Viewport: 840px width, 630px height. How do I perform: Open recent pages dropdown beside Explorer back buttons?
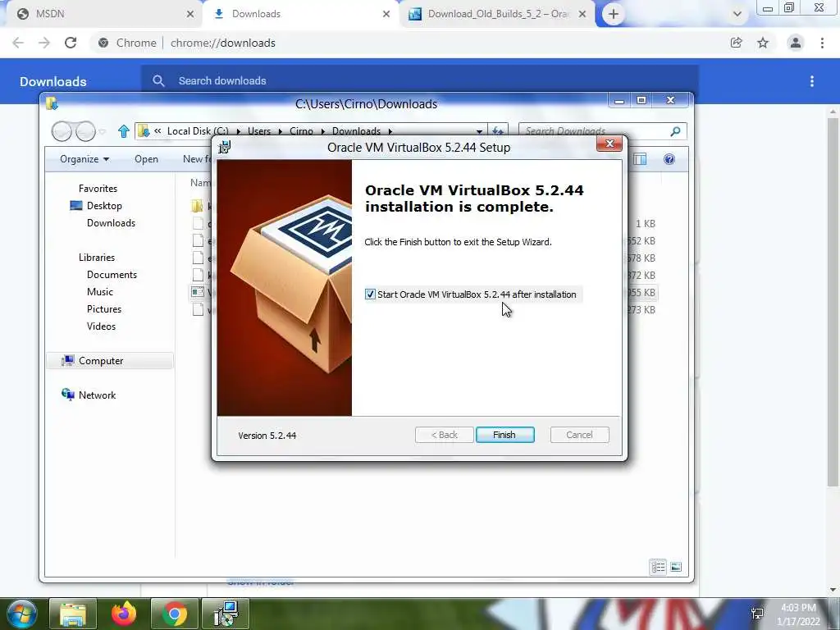pyautogui.click(x=103, y=131)
